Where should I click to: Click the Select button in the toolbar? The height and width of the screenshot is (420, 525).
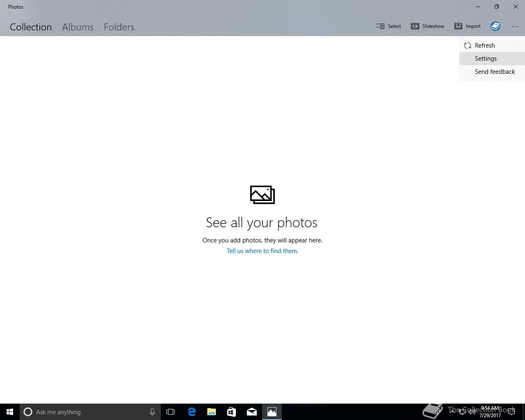tap(389, 26)
